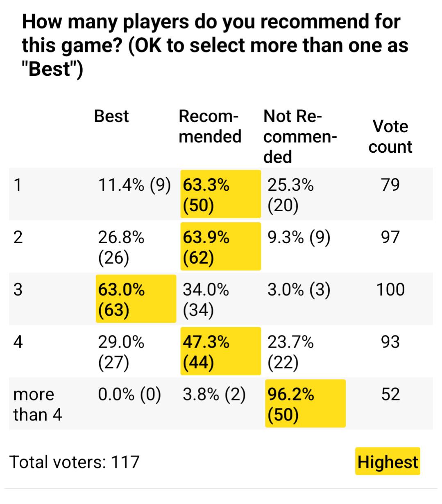Click vote count 100 for 3 players
Image resolution: width=442 pixels, height=504 pixels.
390,289
